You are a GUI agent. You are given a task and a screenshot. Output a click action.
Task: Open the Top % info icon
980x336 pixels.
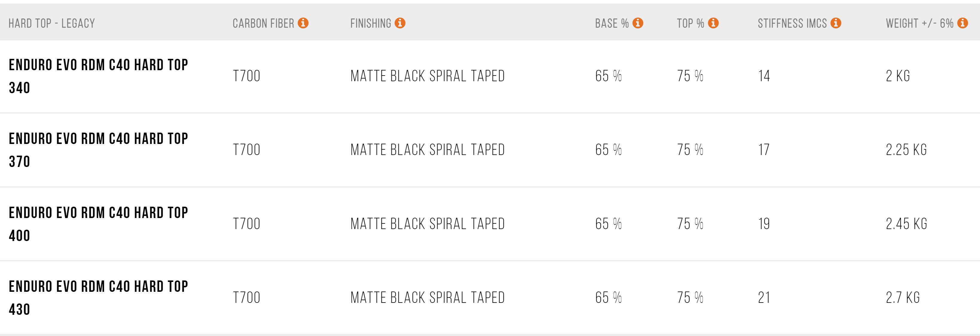(x=713, y=23)
